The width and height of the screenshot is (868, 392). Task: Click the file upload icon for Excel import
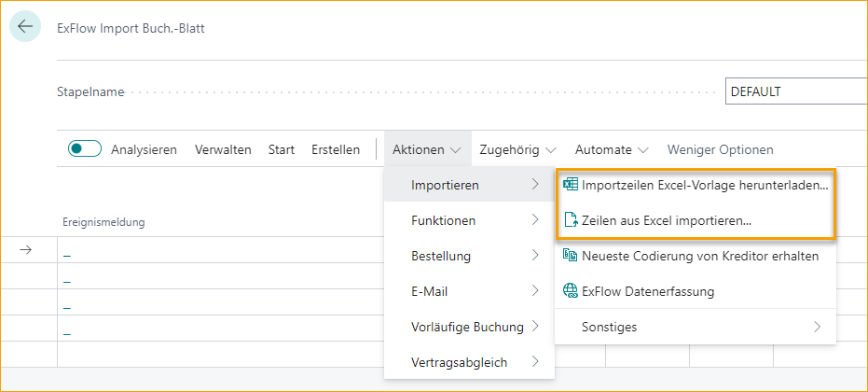(571, 220)
